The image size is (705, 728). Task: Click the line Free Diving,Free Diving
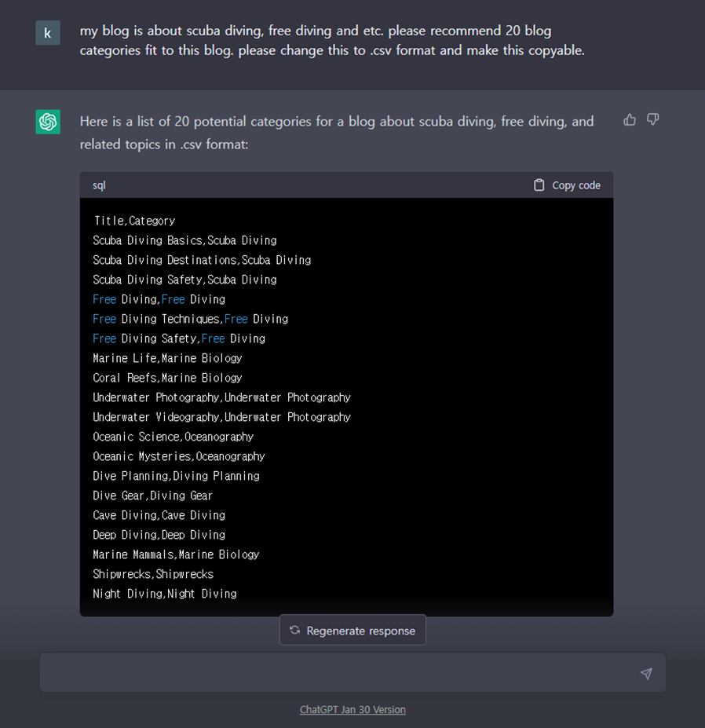pyautogui.click(x=159, y=299)
